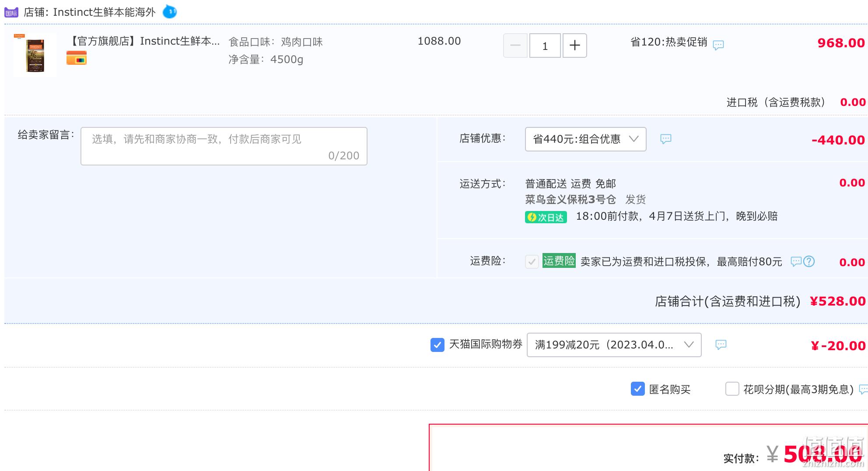Click the store name Instinct生鲜本能海外
The width and height of the screenshot is (868, 471).
(104, 12)
